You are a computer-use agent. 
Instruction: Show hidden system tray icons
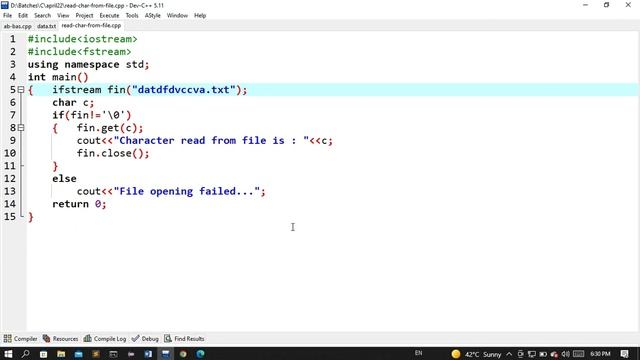click(509, 354)
